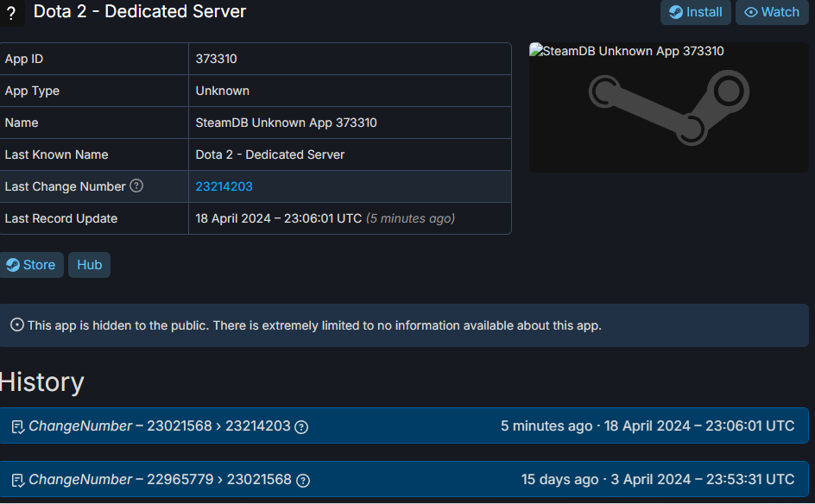Click the question mark app icon by title

pos(11,13)
